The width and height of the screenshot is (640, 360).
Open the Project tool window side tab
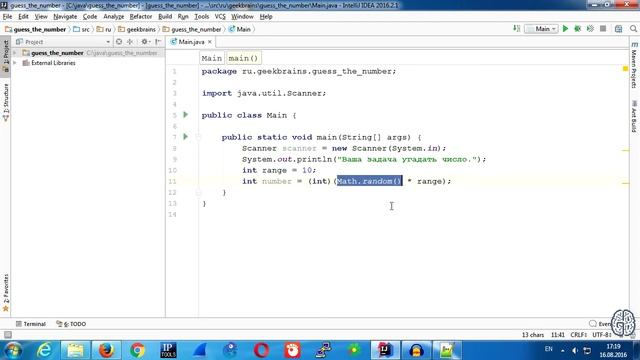point(6,56)
